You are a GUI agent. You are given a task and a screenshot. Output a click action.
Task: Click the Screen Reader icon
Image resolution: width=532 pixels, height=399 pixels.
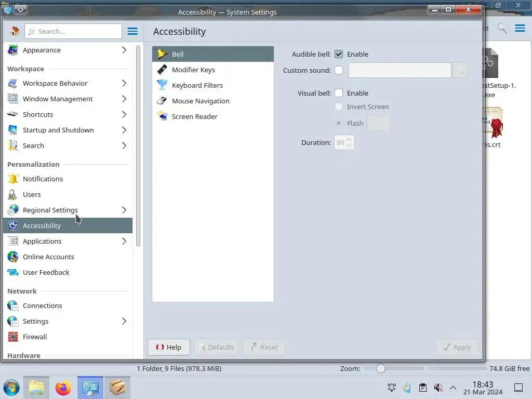point(162,116)
